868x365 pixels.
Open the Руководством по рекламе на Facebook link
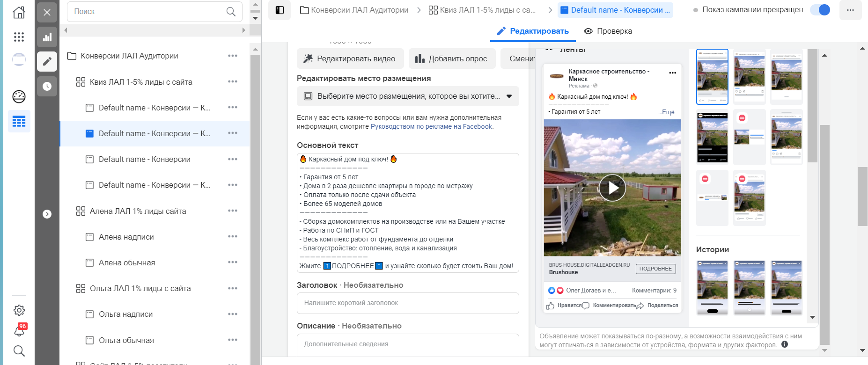point(431,126)
